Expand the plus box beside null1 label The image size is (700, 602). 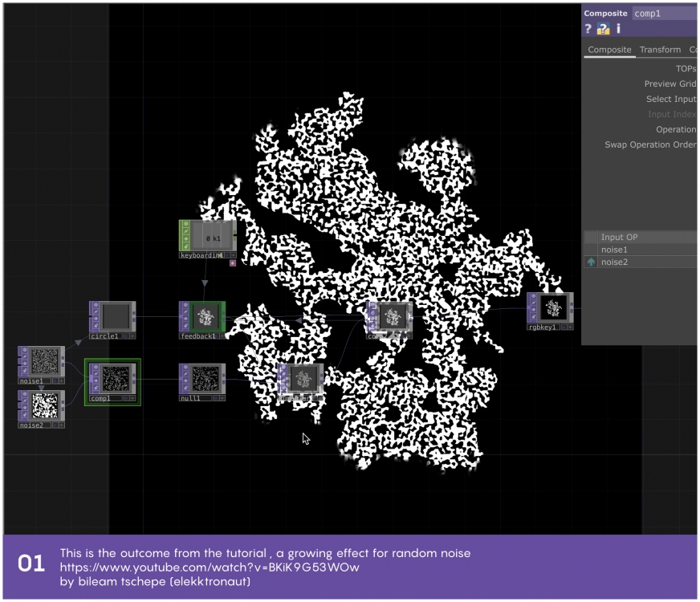(x=222, y=398)
